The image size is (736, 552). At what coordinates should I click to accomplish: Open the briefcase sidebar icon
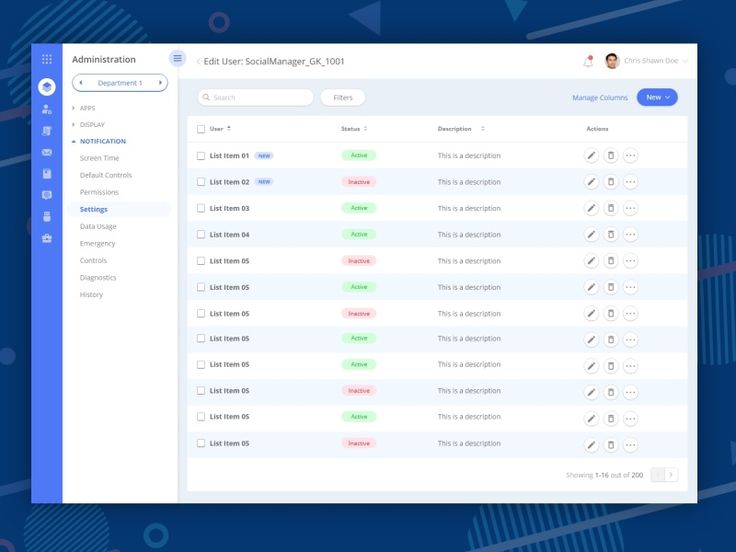(x=46, y=238)
